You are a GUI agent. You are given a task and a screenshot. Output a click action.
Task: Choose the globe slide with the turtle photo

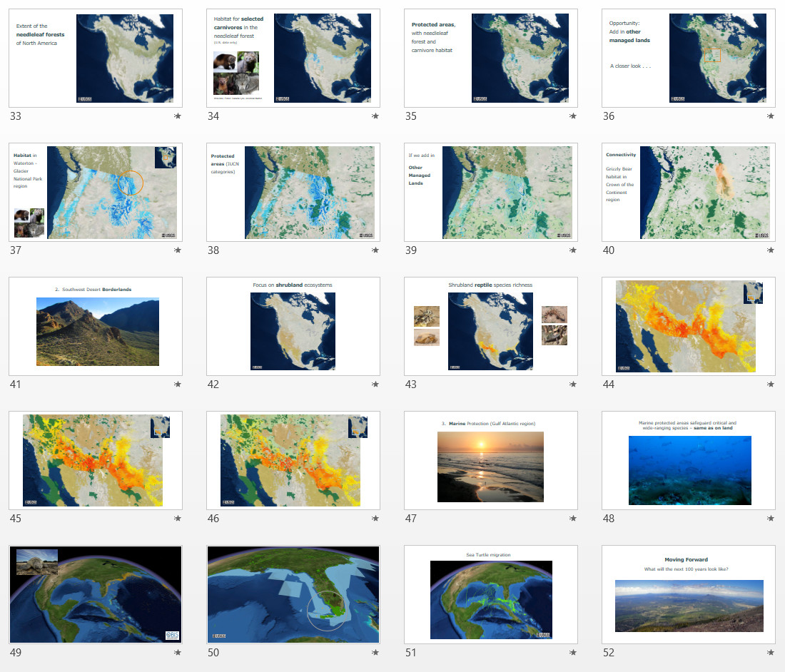pyautogui.click(x=96, y=594)
